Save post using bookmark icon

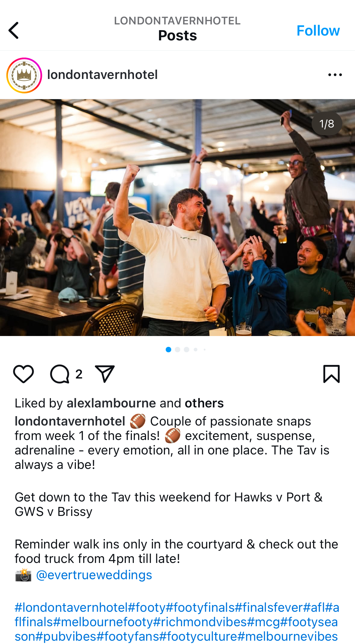coord(332,374)
